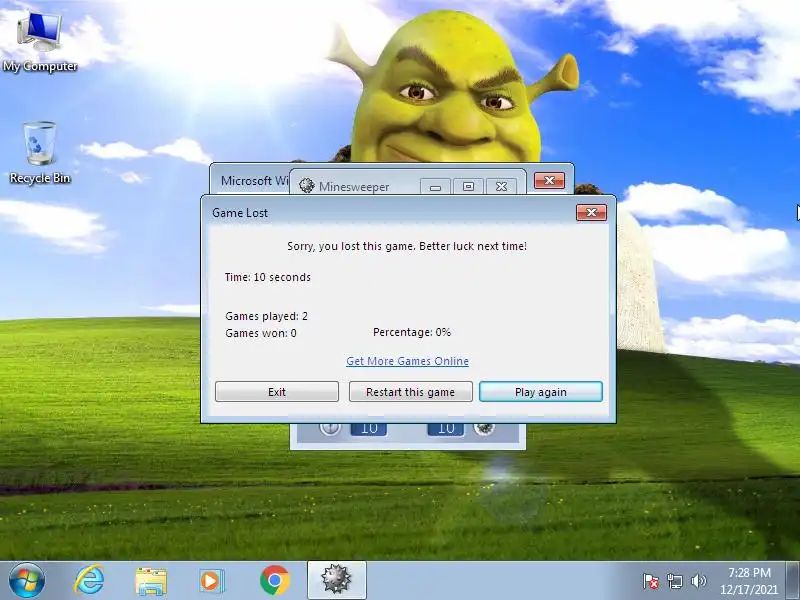Click the Minesweeper mine icon in title bar

[307, 185]
